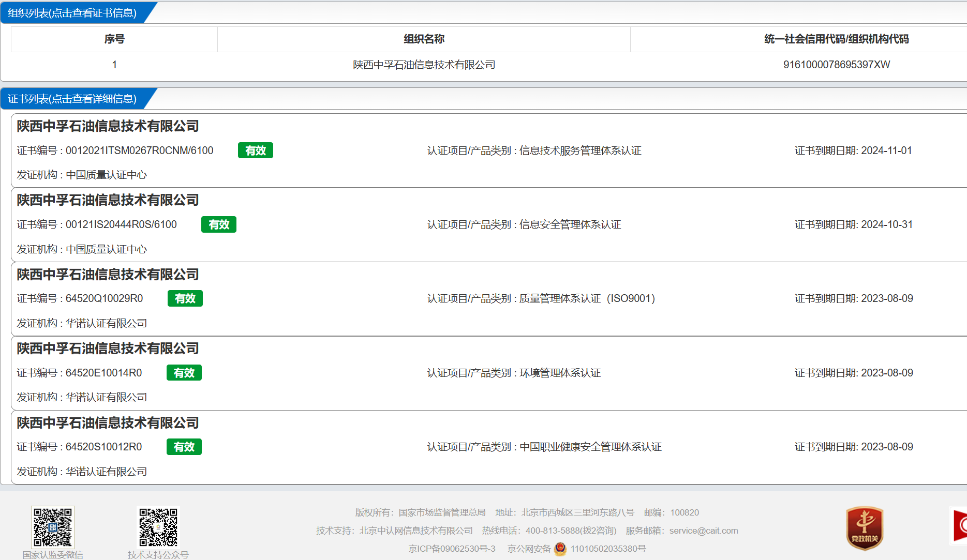
Task: Click issuer 中国质量认证中心 under certificate 0012021ITSM0267R0CNM/6100
Action: pos(107,175)
